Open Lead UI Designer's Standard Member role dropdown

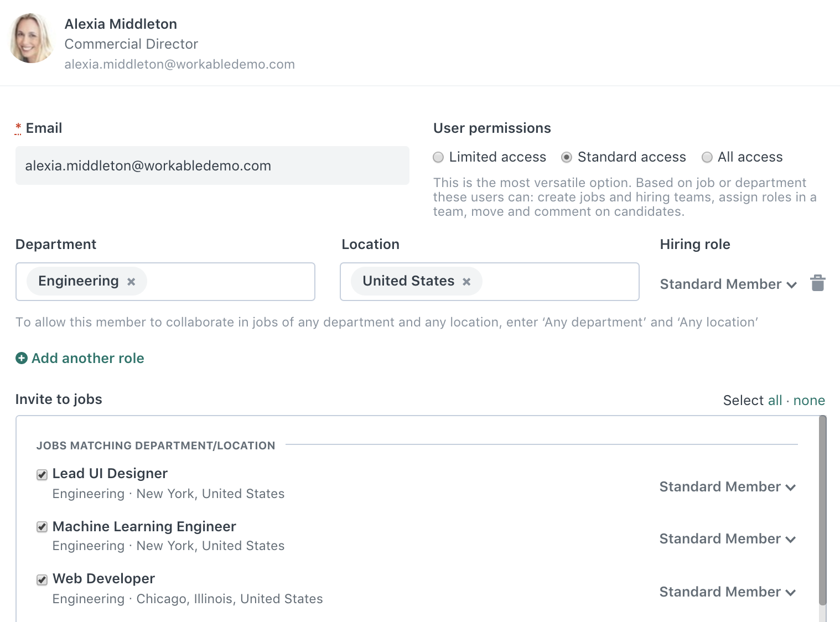click(728, 486)
